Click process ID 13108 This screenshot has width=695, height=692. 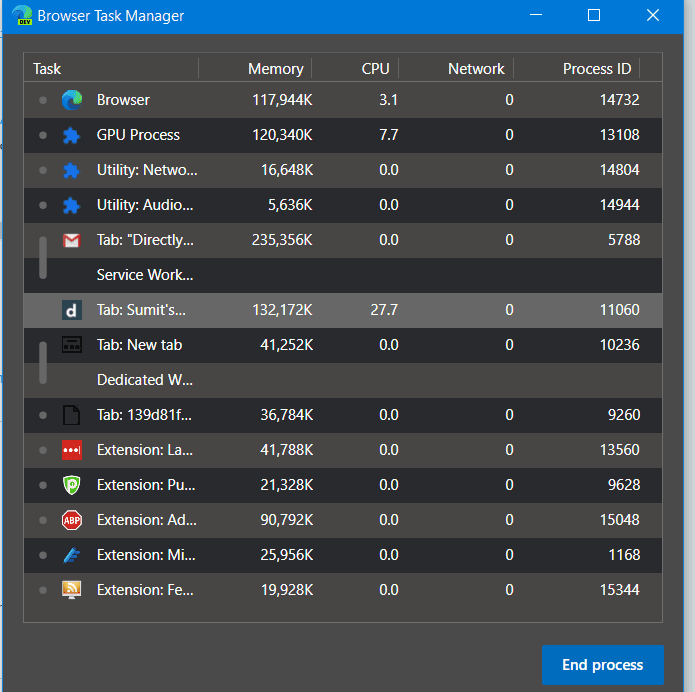(x=619, y=135)
